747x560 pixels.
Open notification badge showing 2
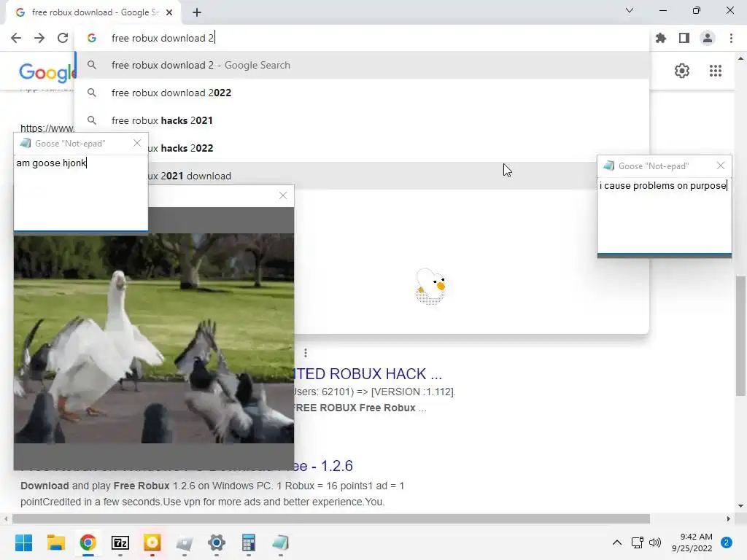pyautogui.click(x=726, y=542)
